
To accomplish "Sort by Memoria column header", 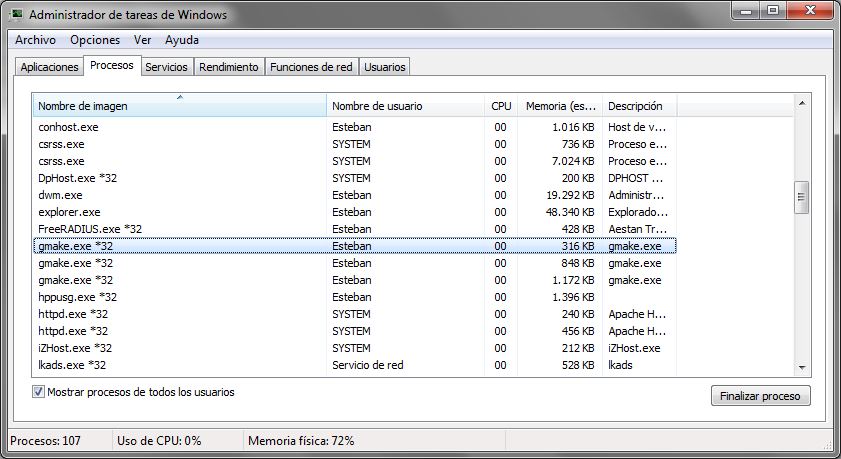I will point(560,106).
